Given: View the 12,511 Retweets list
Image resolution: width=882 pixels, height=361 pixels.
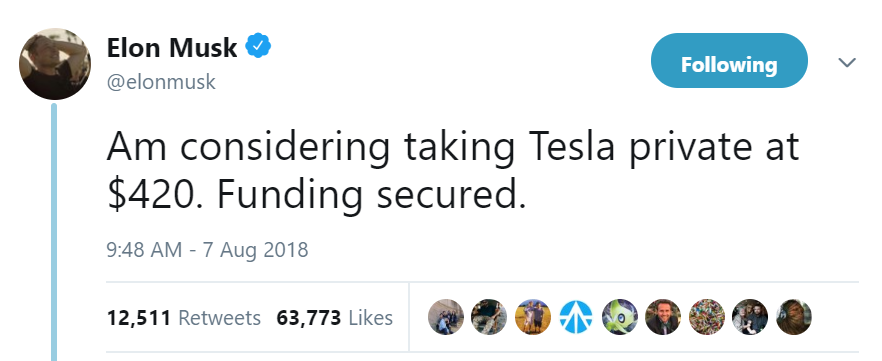Looking at the screenshot, I should click(183, 318).
